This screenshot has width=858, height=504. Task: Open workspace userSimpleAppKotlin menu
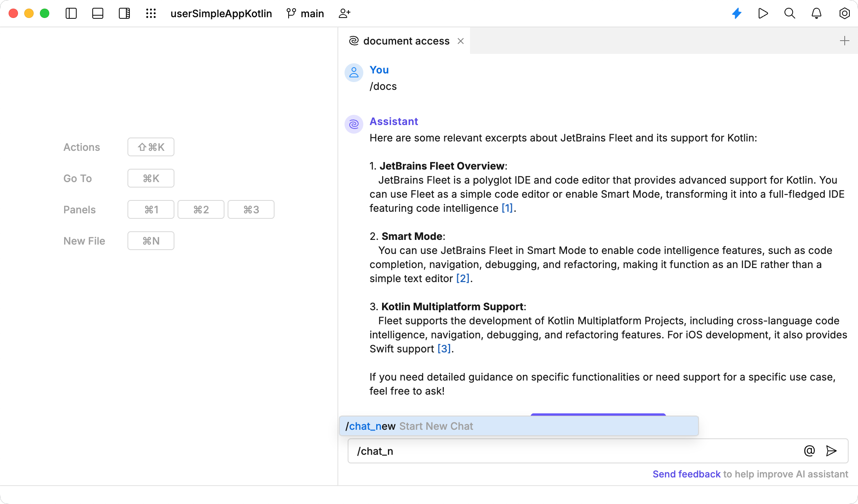point(221,14)
